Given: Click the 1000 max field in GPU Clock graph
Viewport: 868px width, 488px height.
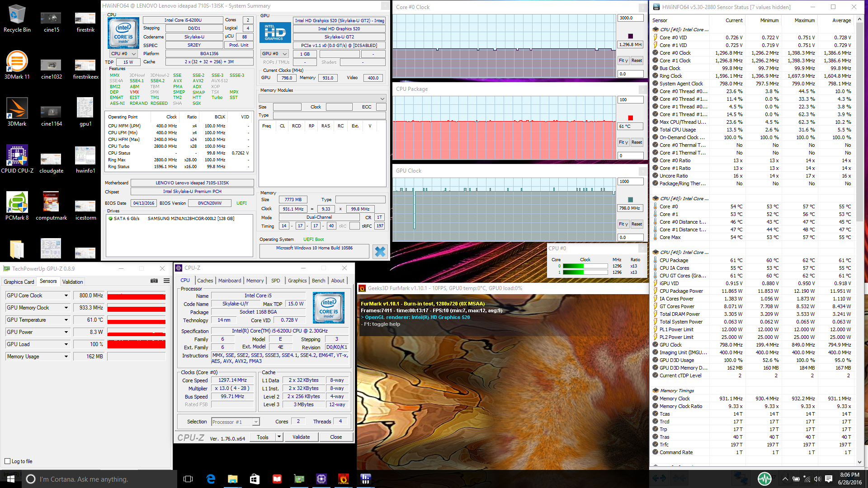Looking at the screenshot, I should click(630, 182).
